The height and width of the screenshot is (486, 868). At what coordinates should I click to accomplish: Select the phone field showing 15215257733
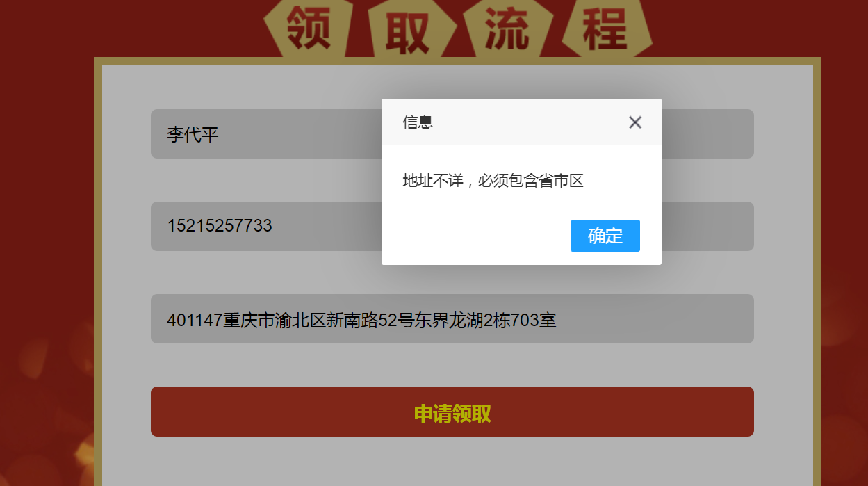(452, 226)
